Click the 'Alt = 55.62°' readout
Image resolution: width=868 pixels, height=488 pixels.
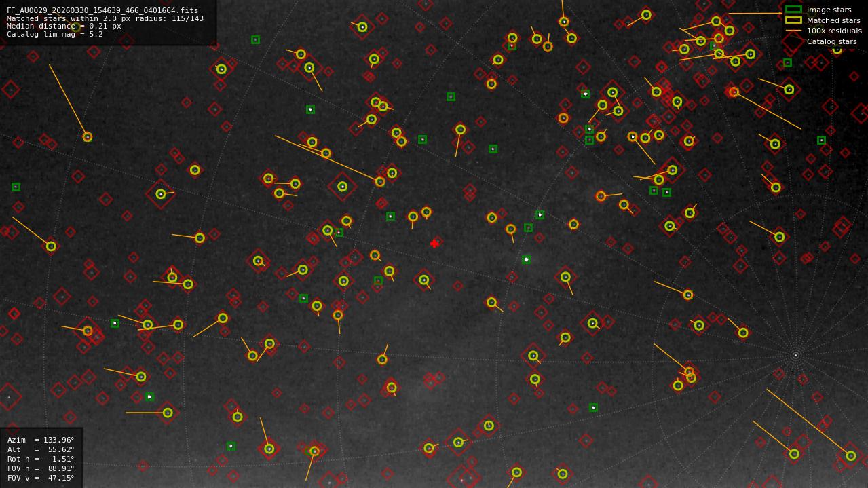pos(41,449)
